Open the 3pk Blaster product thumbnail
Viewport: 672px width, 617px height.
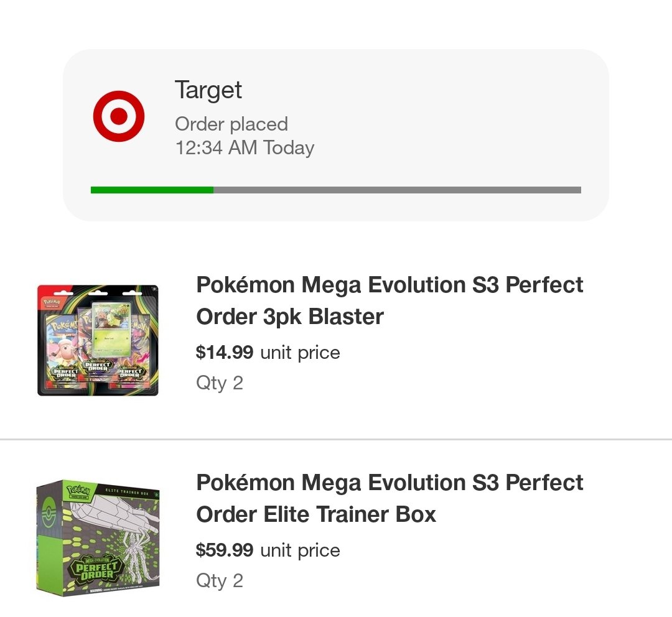(x=98, y=340)
